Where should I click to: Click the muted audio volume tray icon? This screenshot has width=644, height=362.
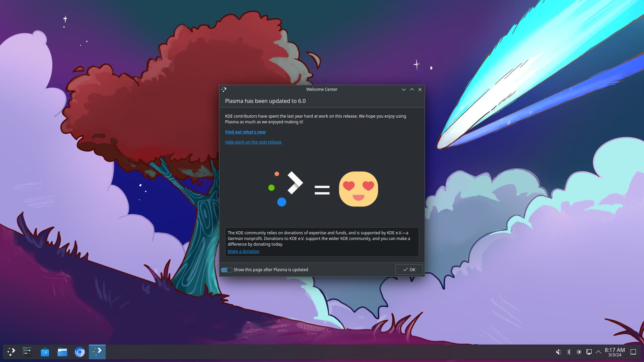pyautogui.click(x=558, y=352)
